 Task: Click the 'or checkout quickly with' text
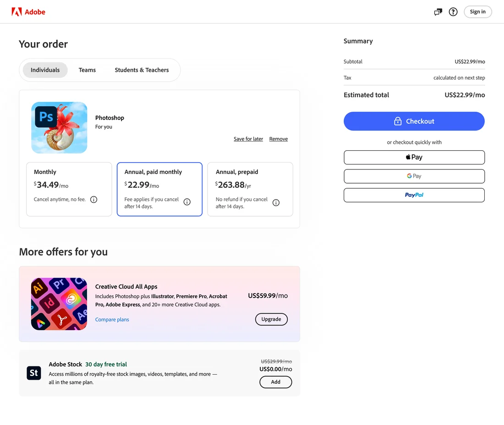(414, 142)
